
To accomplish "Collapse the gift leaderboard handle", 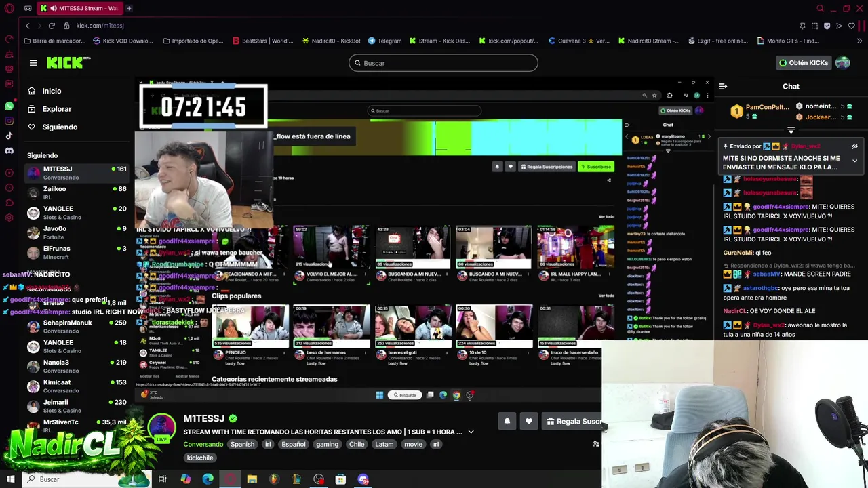I will [x=791, y=129].
